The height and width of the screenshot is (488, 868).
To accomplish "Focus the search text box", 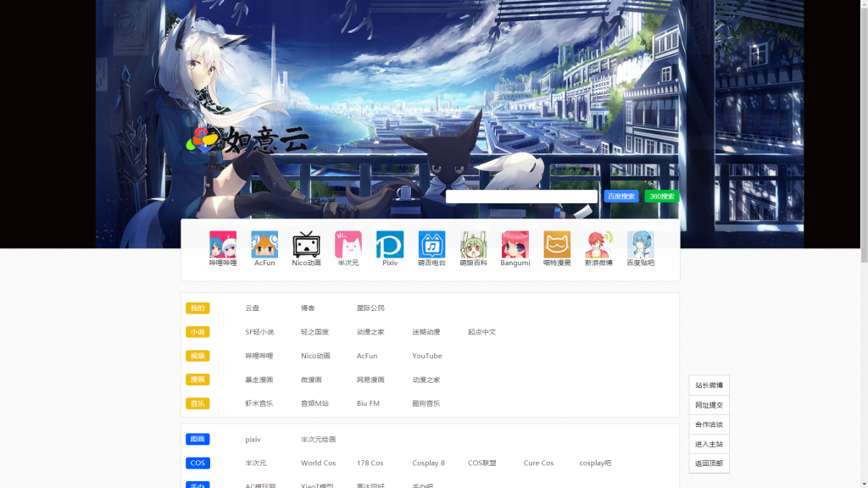I will [521, 197].
